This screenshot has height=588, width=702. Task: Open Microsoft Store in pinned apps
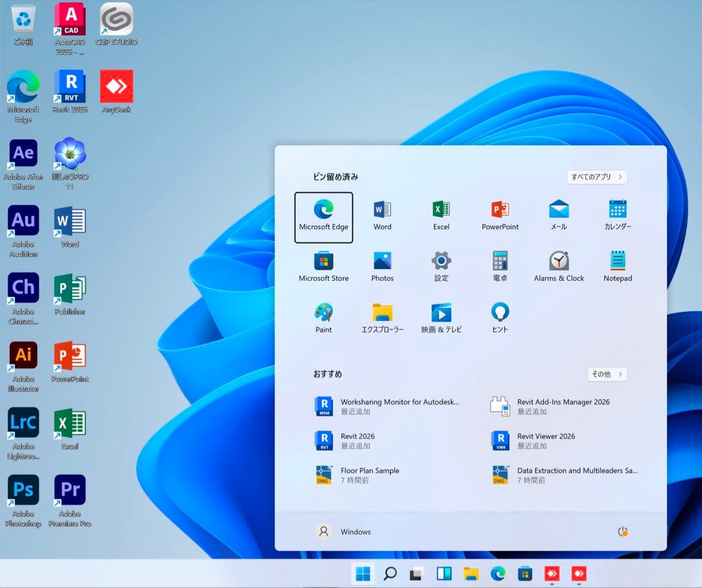tap(324, 267)
